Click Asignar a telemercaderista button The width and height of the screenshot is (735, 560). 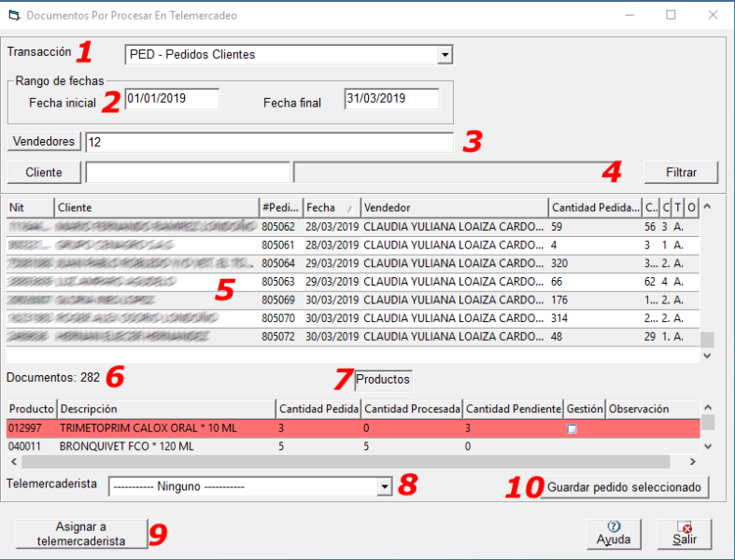[81, 533]
